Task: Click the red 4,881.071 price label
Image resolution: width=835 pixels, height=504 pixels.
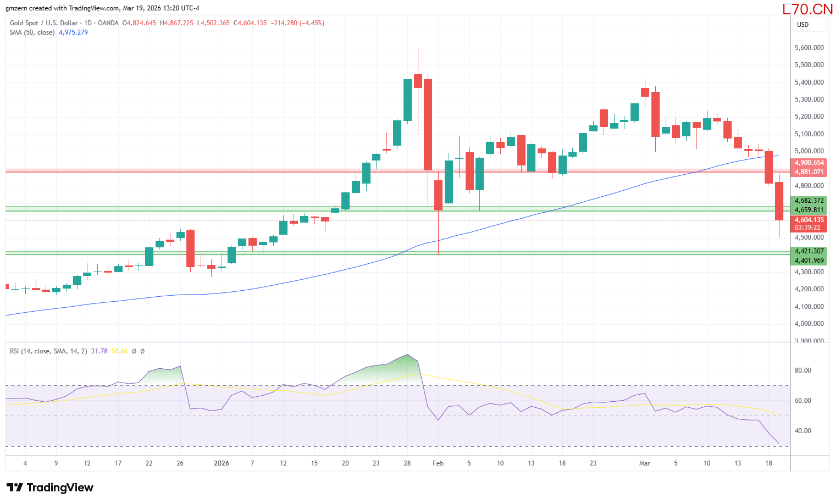Action: point(809,172)
